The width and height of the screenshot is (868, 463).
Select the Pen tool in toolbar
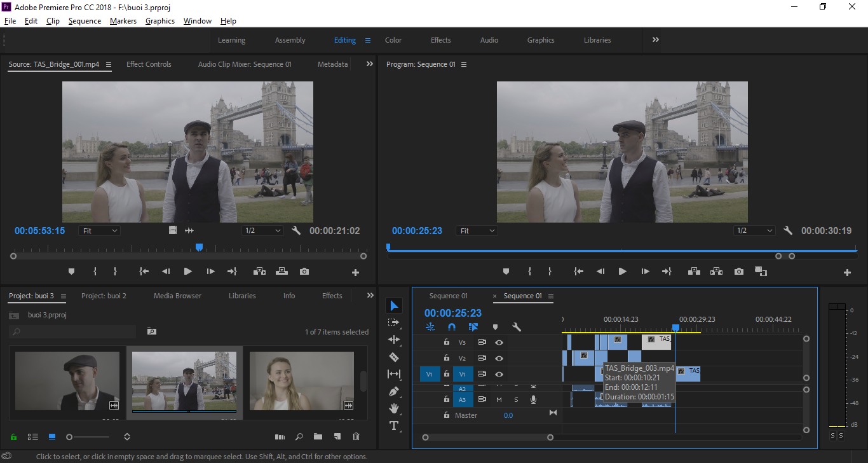tap(394, 391)
